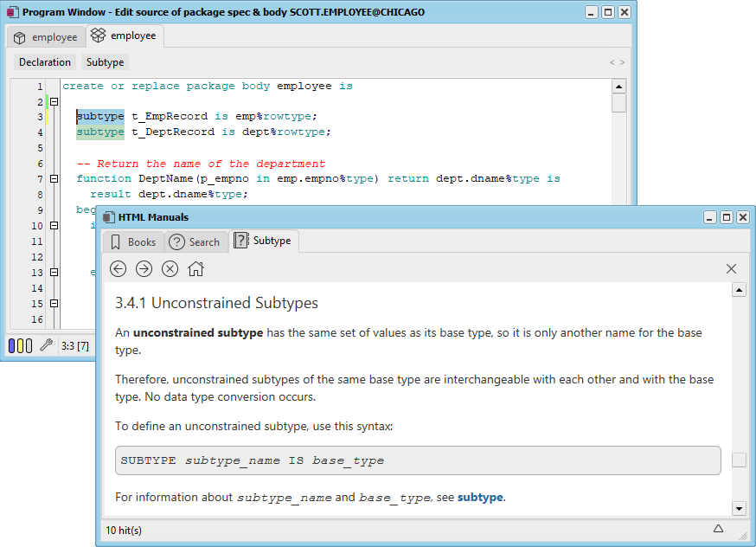
Task: Maximize the HTML Manuals window
Action: [726, 217]
